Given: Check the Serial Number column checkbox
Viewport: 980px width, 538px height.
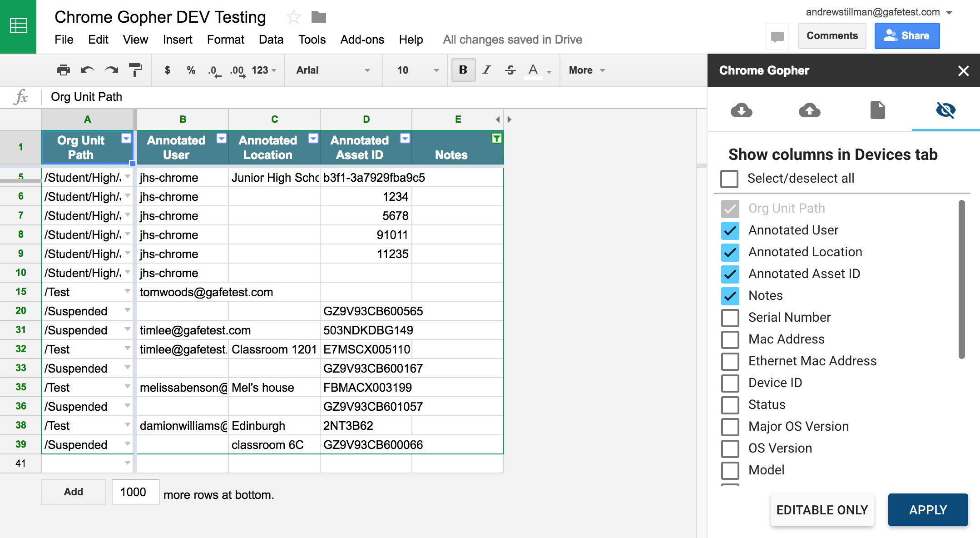Looking at the screenshot, I should (x=730, y=318).
